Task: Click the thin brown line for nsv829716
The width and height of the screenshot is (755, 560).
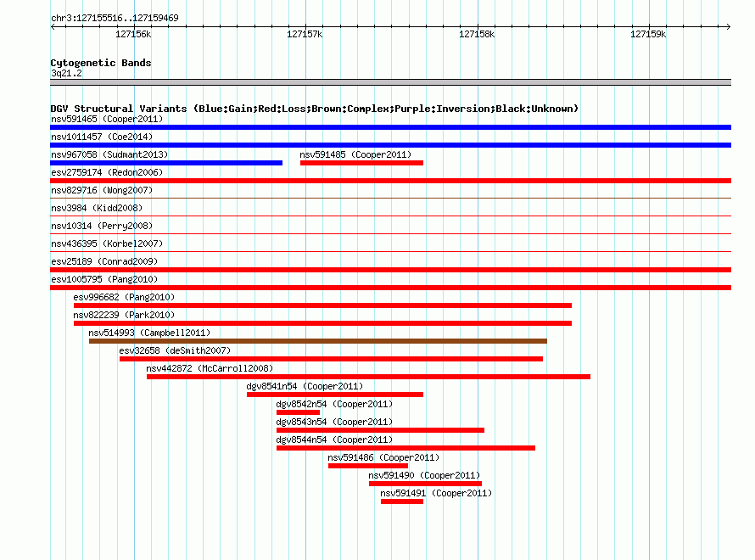Action: click(390, 198)
